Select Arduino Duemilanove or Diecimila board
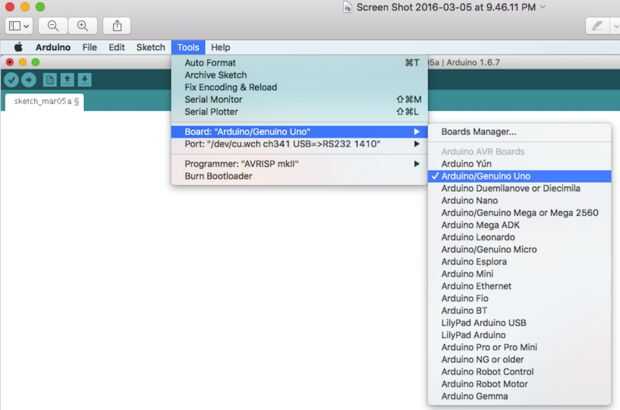620x410 pixels. point(520,189)
